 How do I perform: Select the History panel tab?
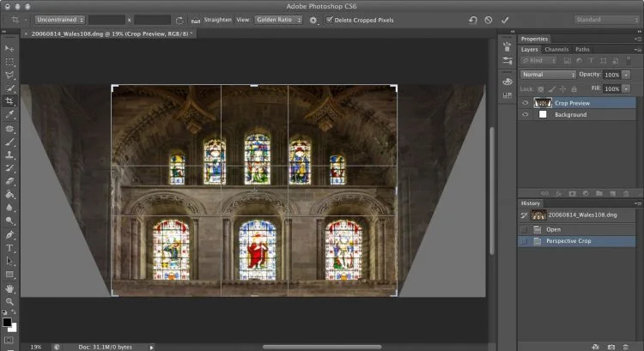(x=531, y=203)
